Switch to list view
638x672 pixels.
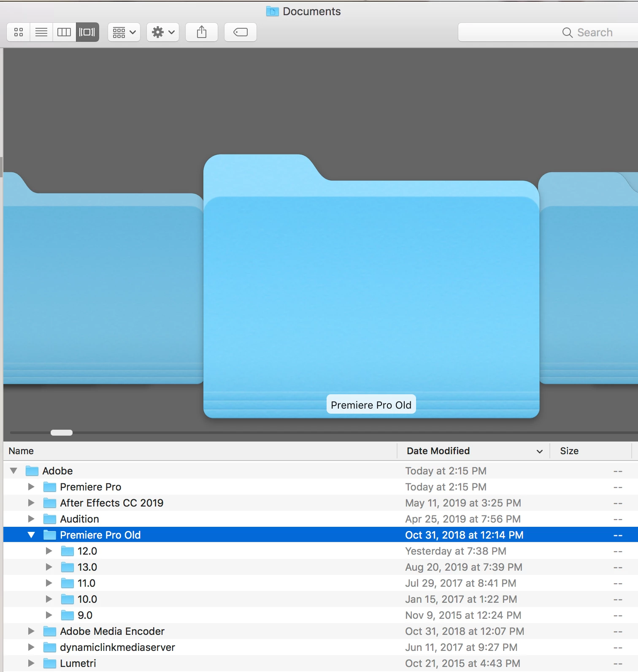pos(41,32)
